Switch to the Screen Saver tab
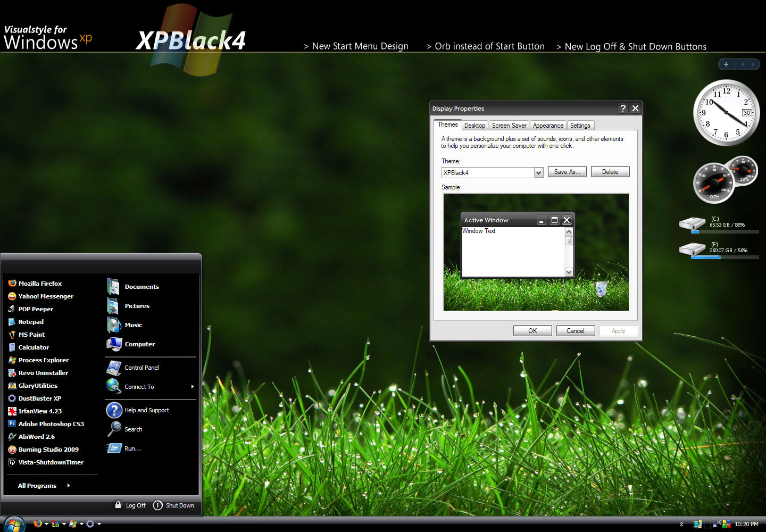766x532 pixels. coord(509,126)
